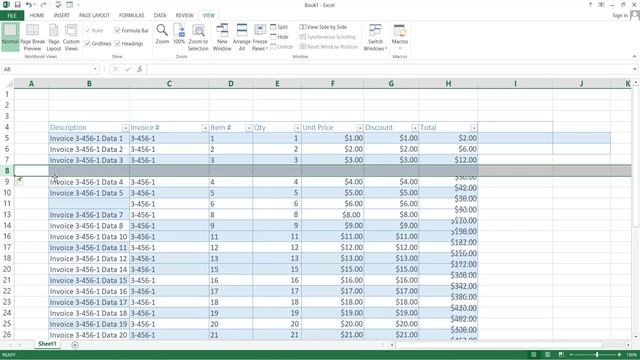Open a New Window

click(222, 37)
